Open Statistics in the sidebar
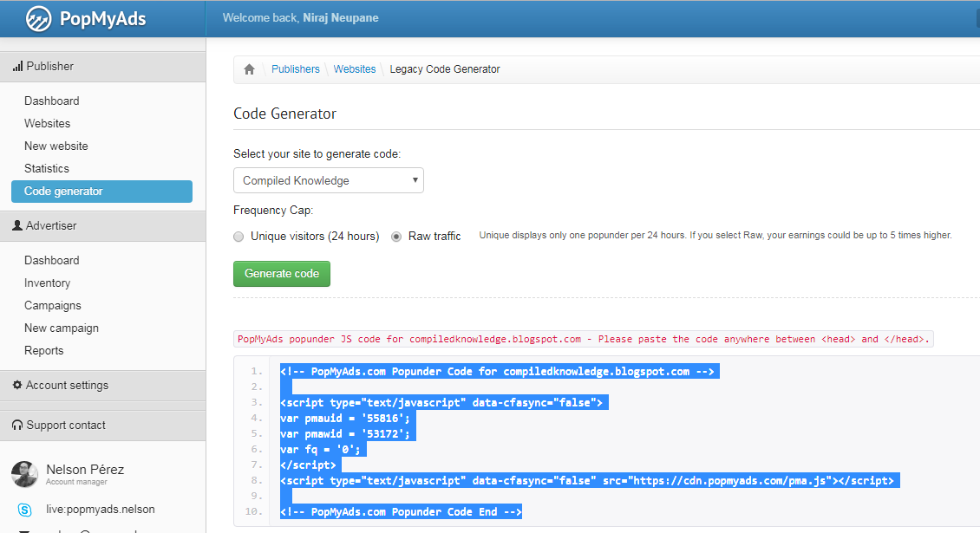The image size is (980, 533). tap(47, 169)
